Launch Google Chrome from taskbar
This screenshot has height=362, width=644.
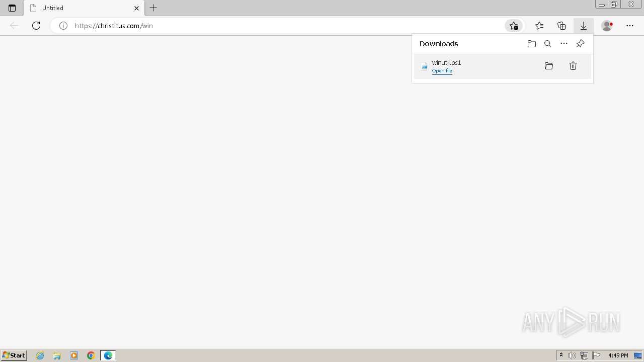(x=91, y=355)
